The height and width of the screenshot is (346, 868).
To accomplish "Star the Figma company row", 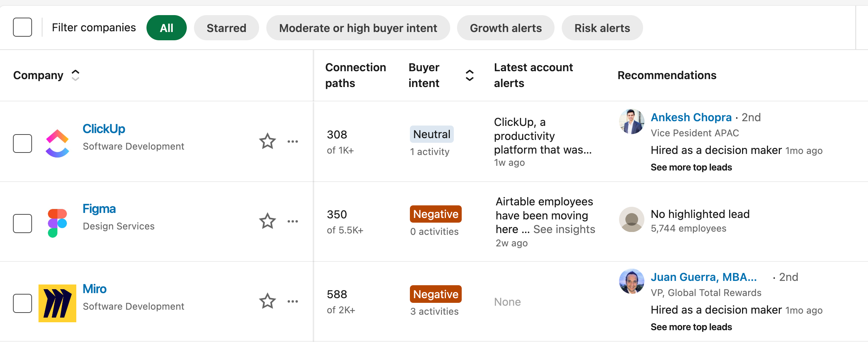I will coord(267,221).
